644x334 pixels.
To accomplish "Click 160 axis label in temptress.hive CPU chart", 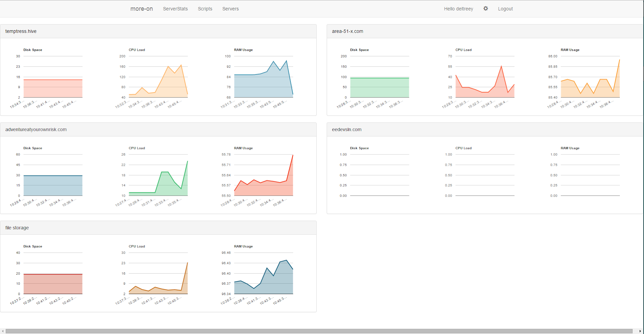I will (x=122, y=67).
